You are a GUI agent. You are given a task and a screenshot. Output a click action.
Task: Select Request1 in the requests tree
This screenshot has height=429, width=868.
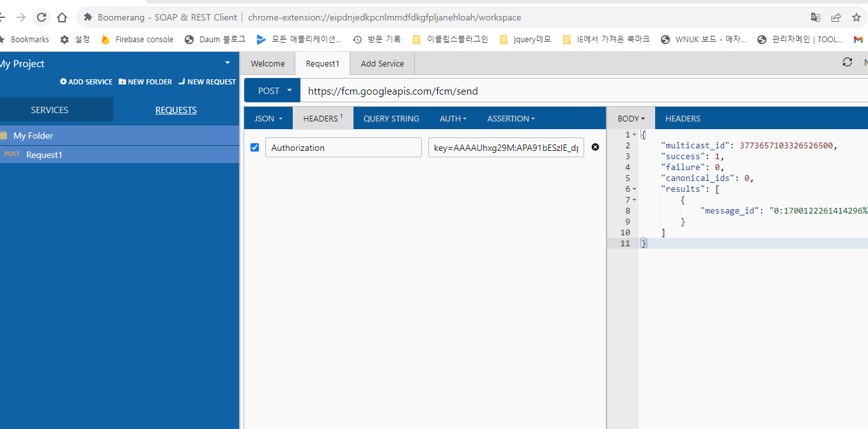[120, 155]
